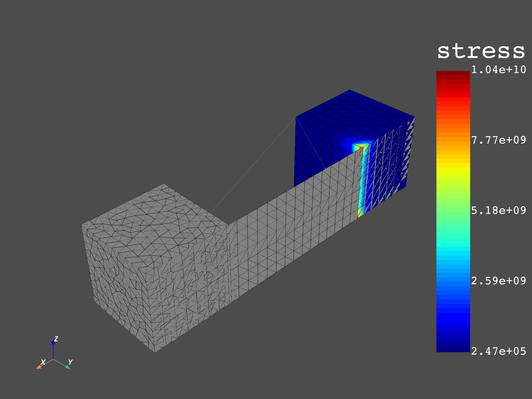Select the 2.59e+09 colorbar label

pyautogui.click(x=498, y=281)
